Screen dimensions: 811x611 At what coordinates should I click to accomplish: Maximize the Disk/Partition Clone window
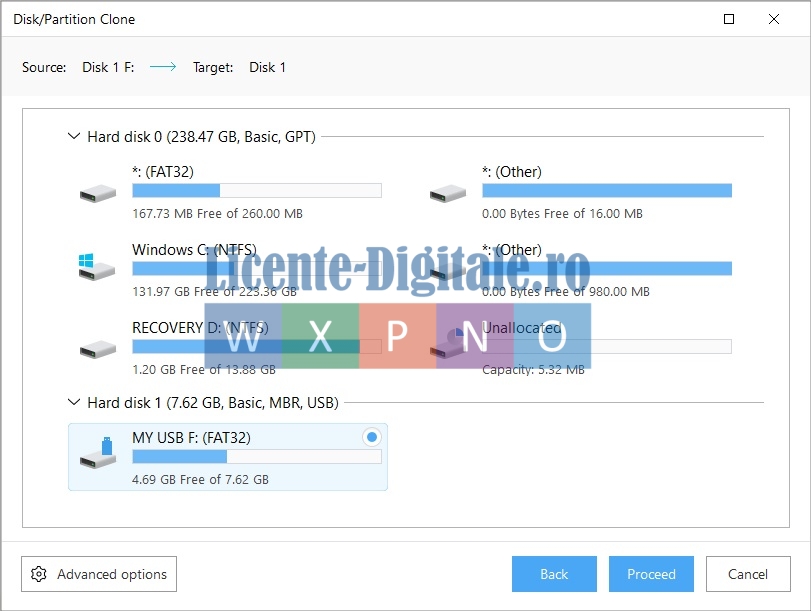coord(729,19)
